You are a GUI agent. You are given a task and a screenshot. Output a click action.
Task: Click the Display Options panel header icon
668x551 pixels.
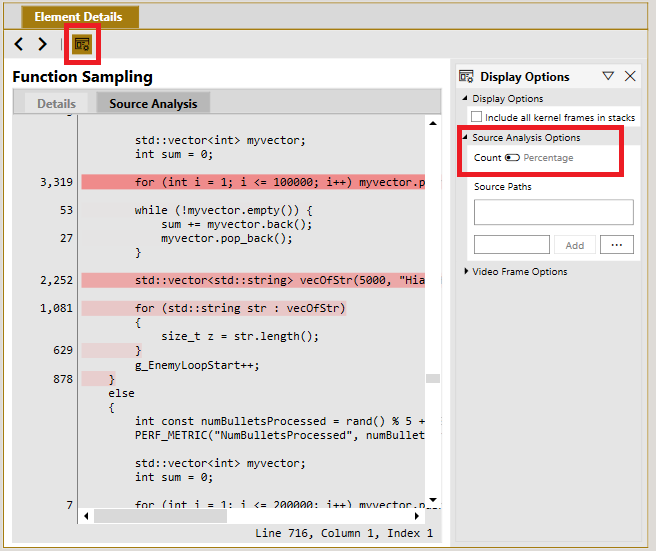click(x=466, y=77)
